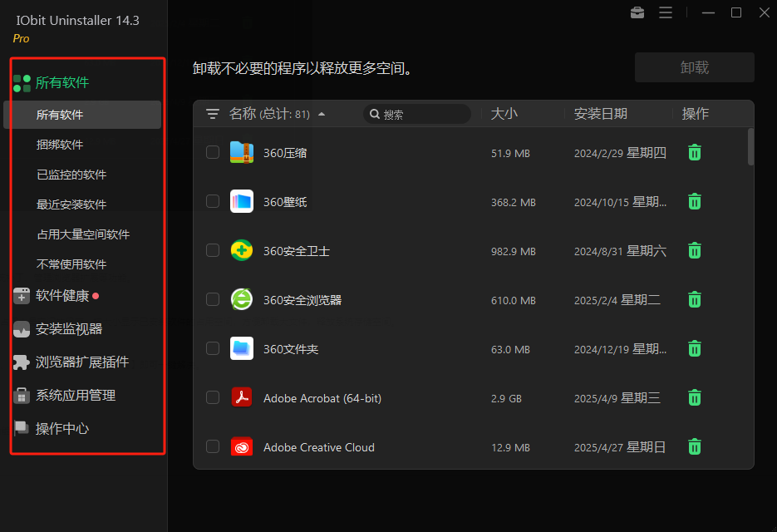
Task: Click the green 所有软件 grid icon
Action: (22, 83)
